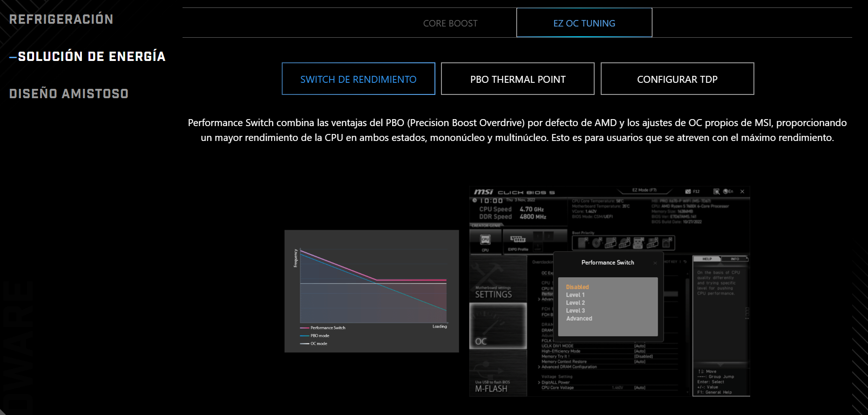Show the PBO THERMAL POINT content

[x=518, y=79]
